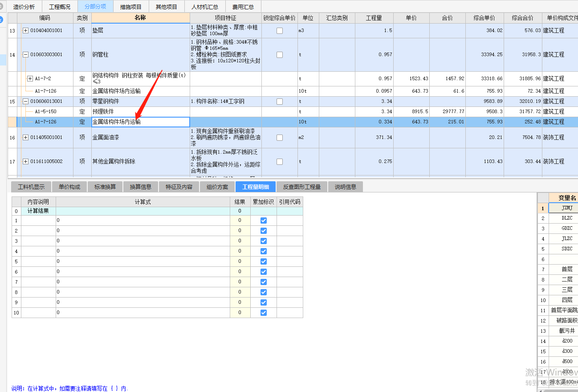578x392 pixels.
Task: Open 反查图形工程量 tab
Action: coord(302,187)
